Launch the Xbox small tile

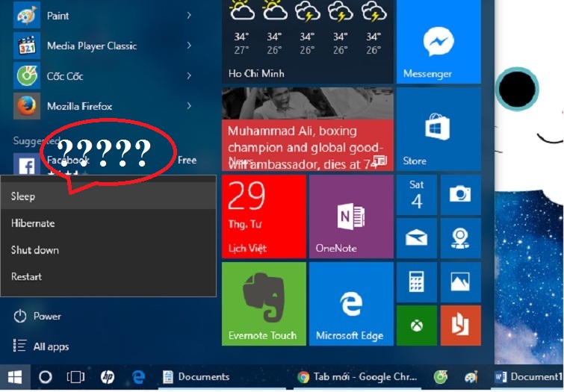(x=416, y=325)
